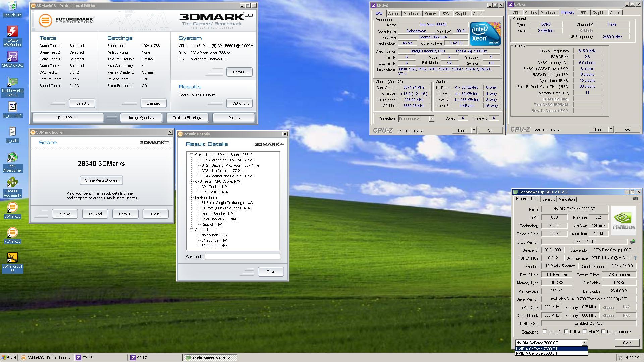This screenshot has height=362, width=644.
Task: Toggle the CUDA checkbox in GPU-Z
Action: point(566,332)
